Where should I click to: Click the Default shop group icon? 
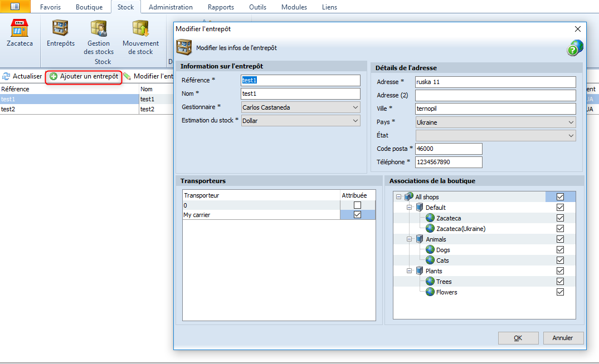pos(420,208)
